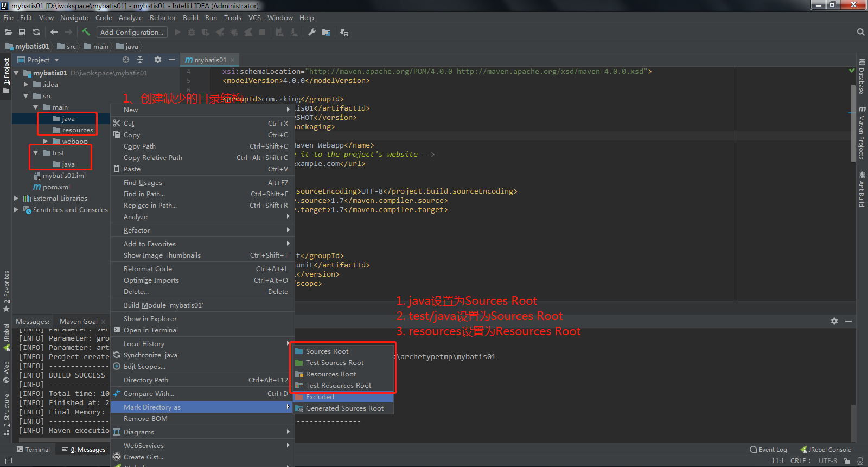
Task: Open the search everywhere magnifier
Action: click(x=860, y=33)
